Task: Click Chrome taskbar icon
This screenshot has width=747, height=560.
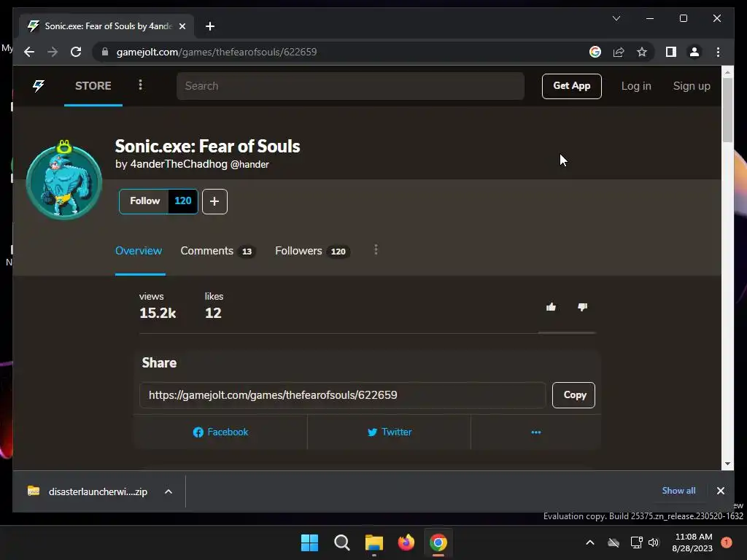Action: coord(438,542)
